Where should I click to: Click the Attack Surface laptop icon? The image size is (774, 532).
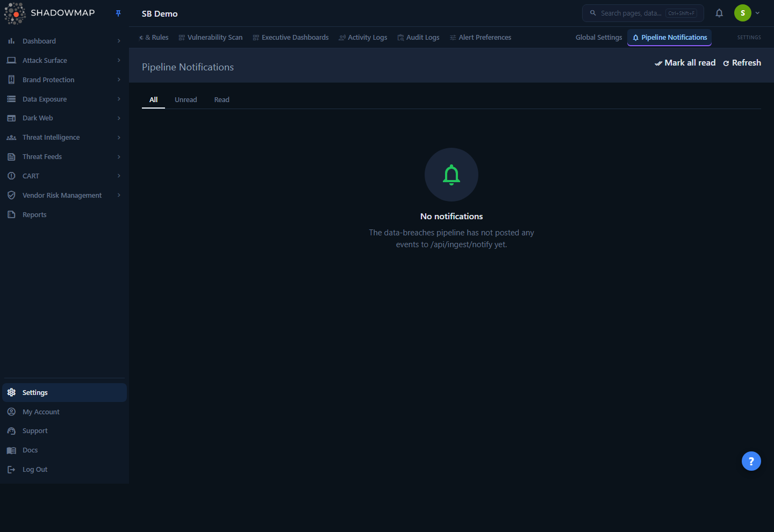(x=11, y=60)
